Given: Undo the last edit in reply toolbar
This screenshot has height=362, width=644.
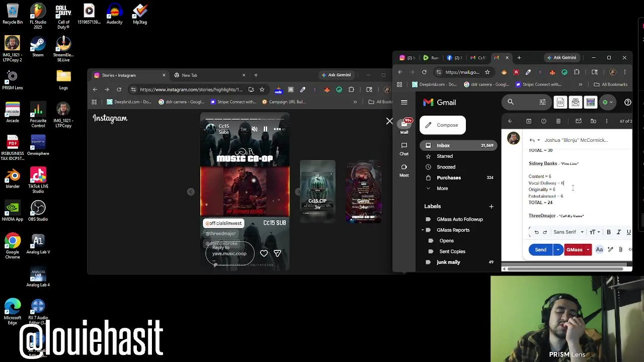Looking at the screenshot, I should (536, 232).
